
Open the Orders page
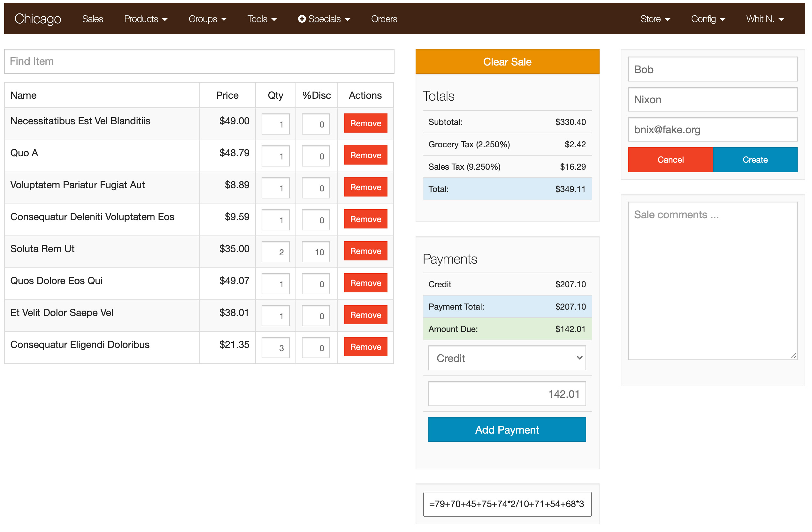click(384, 19)
